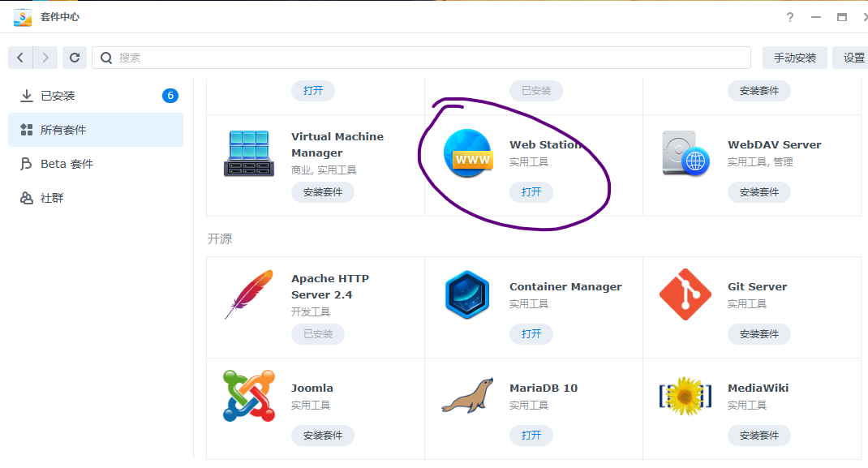Click the MariaDB 10 seal icon
Viewport: 868px width, 468px height.
tap(468, 396)
